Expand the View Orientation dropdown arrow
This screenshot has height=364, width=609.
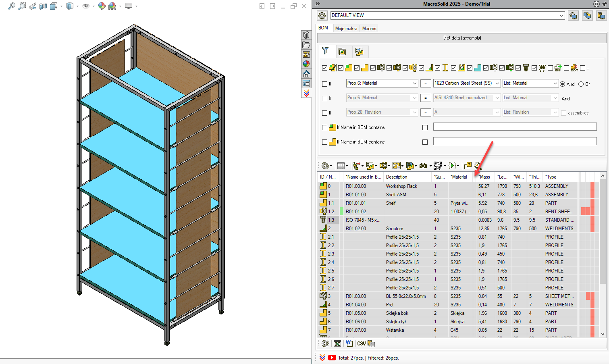tap(61, 6)
